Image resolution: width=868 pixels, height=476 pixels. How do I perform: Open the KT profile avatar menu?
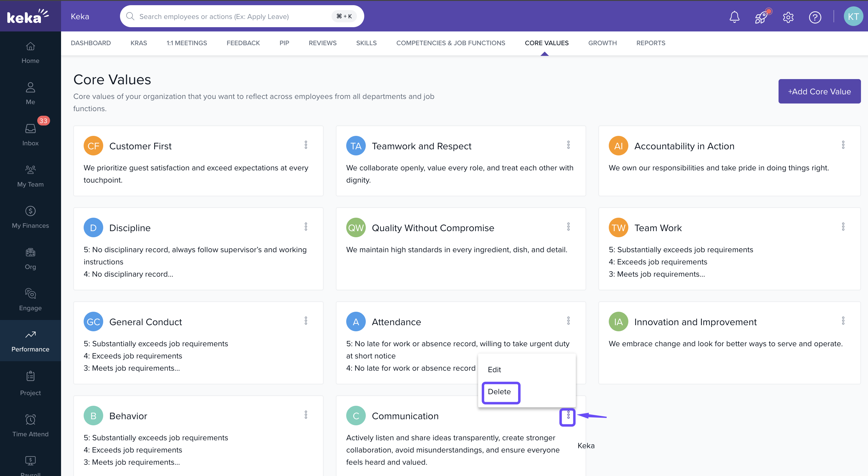[853, 16]
